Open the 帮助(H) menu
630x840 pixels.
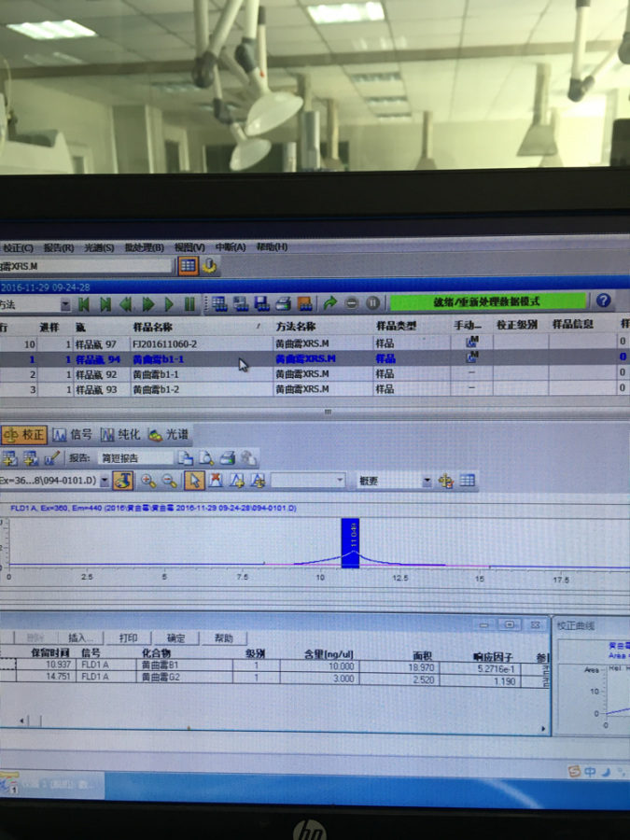click(x=272, y=247)
